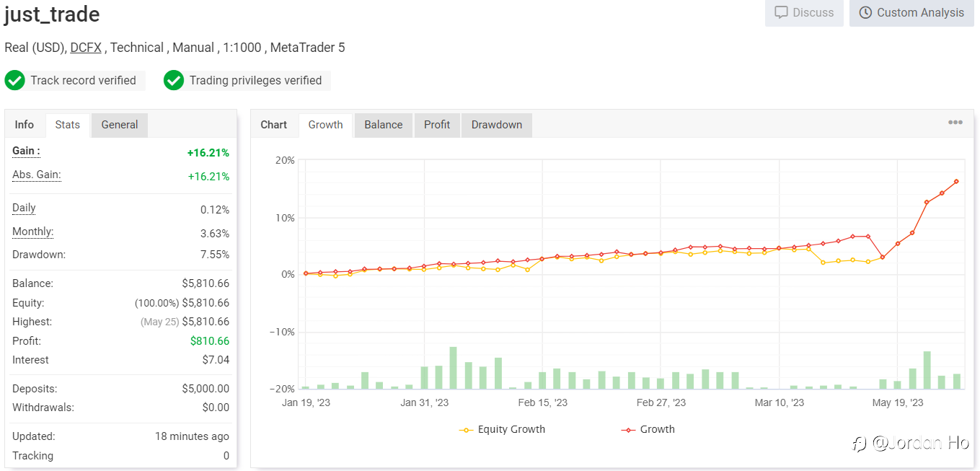This screenshot has height=471, width=980.
Task: Click the last red Growth data point
Action: [x=957, y=181]
